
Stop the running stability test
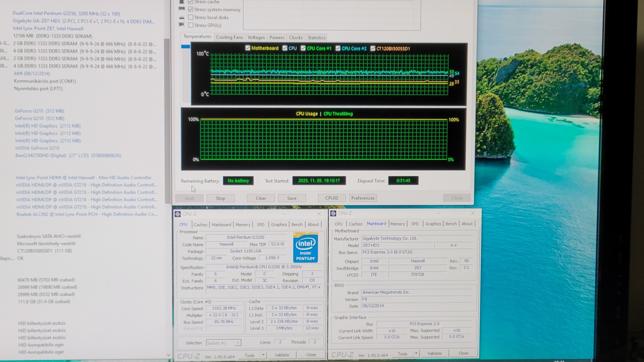[x=220, y=198]
